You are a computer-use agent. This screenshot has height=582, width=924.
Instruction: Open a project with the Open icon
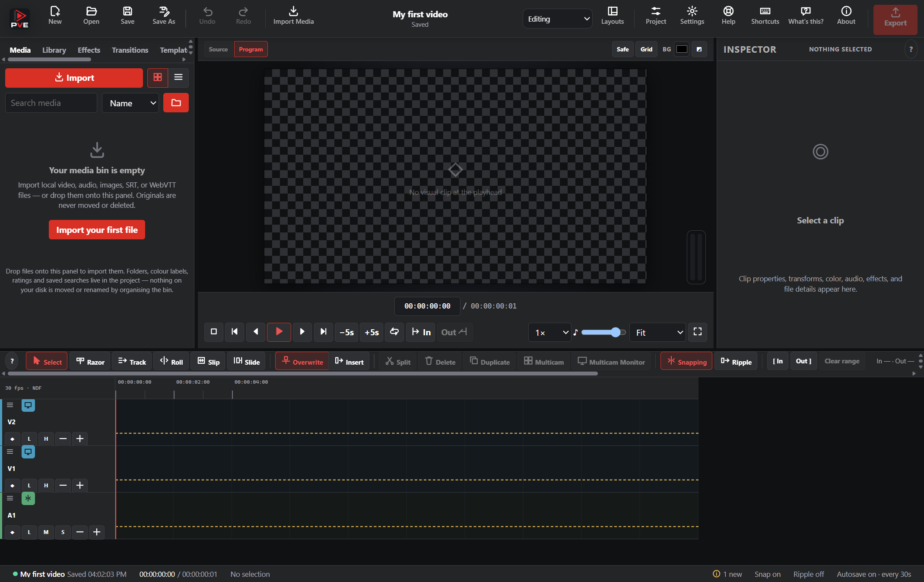[x=91, y=16]
